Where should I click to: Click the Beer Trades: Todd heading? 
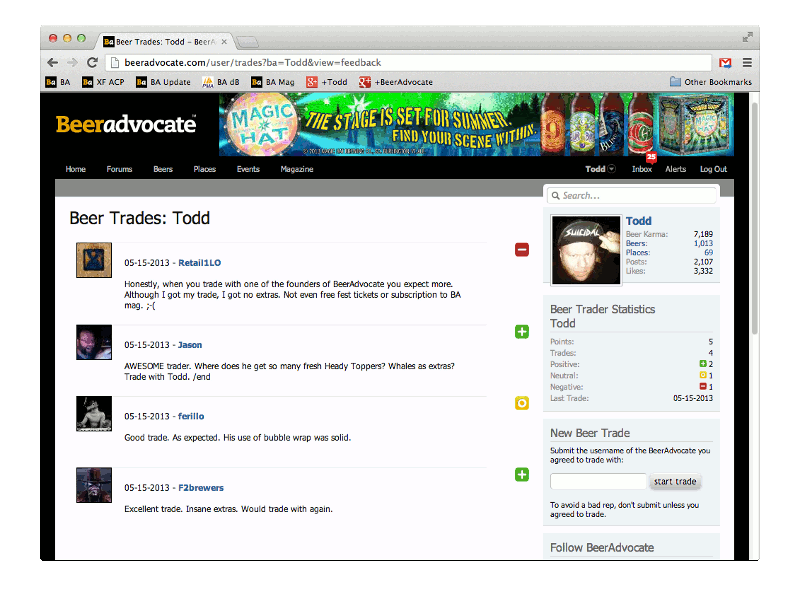140,218
